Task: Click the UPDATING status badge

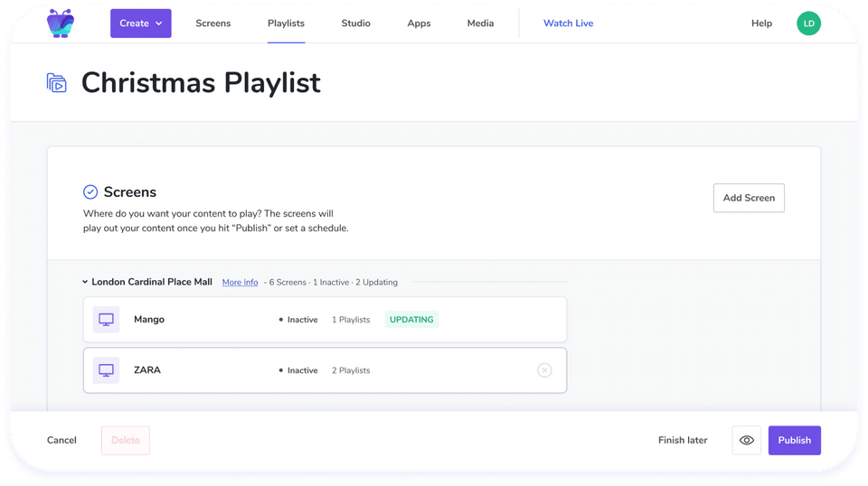Action: click(x=411, y=320)
